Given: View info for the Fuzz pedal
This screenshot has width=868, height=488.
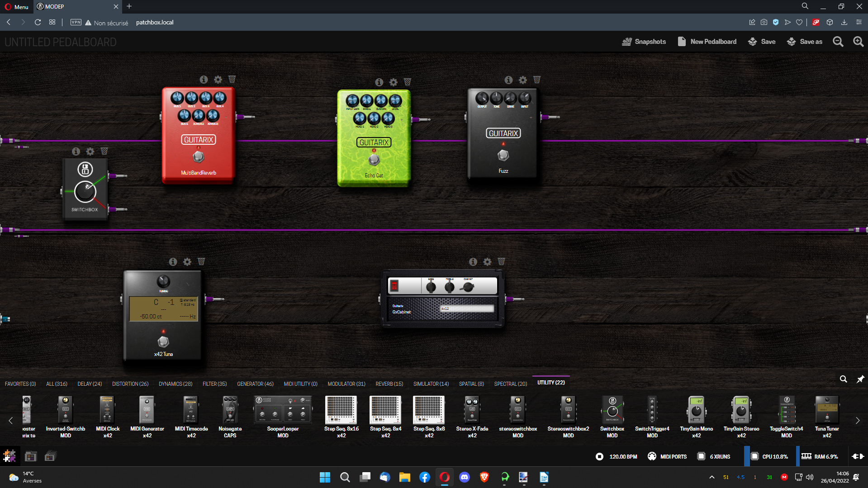Looking at the screenshot, I should (x=509, y=80).
